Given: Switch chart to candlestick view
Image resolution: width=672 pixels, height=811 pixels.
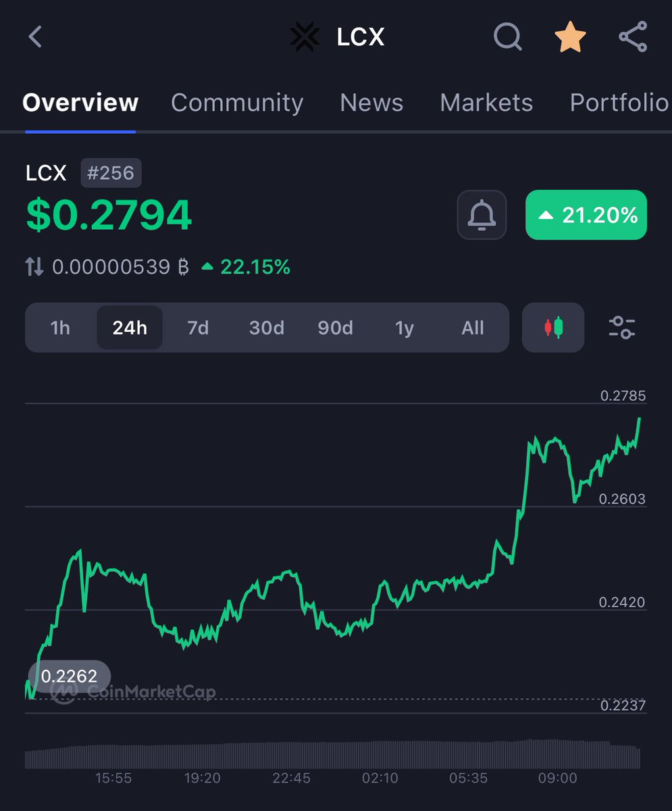Looking at the screenshot, I should tap(552, 328).
